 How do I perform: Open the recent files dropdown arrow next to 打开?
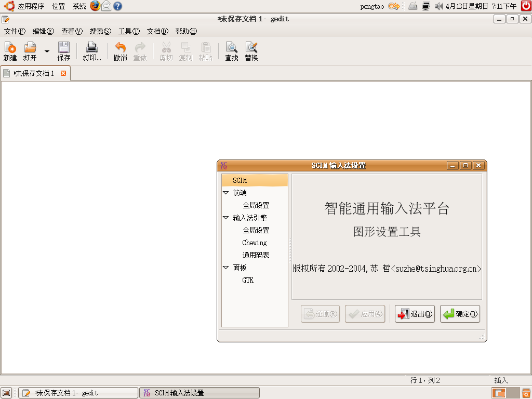tap(47, 51)
